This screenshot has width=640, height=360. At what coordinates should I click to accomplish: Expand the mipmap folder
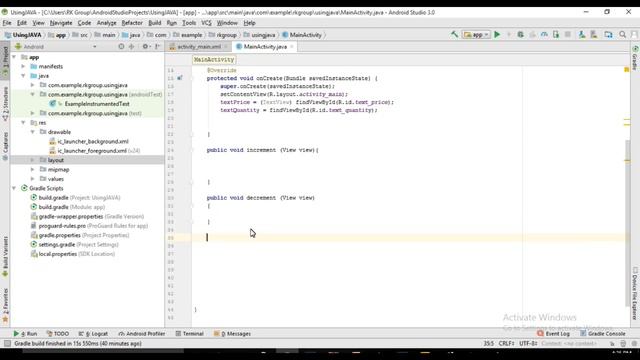tap(33, 169)
